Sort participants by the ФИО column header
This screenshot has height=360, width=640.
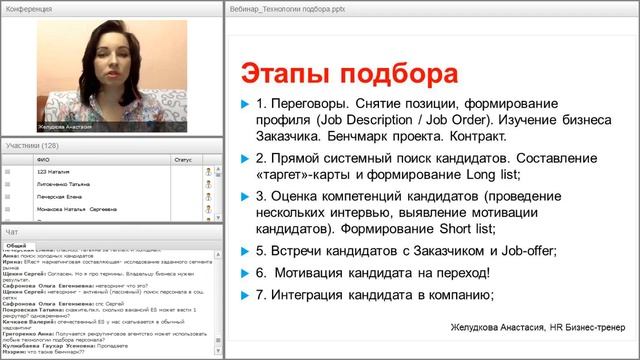pyautogui.click(x=102, y=160)
